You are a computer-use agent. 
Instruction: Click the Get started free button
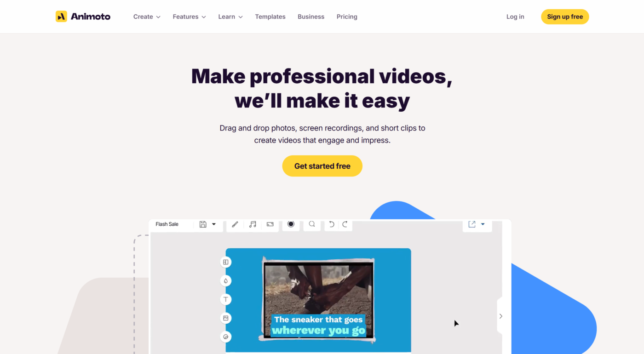[322, 166]
